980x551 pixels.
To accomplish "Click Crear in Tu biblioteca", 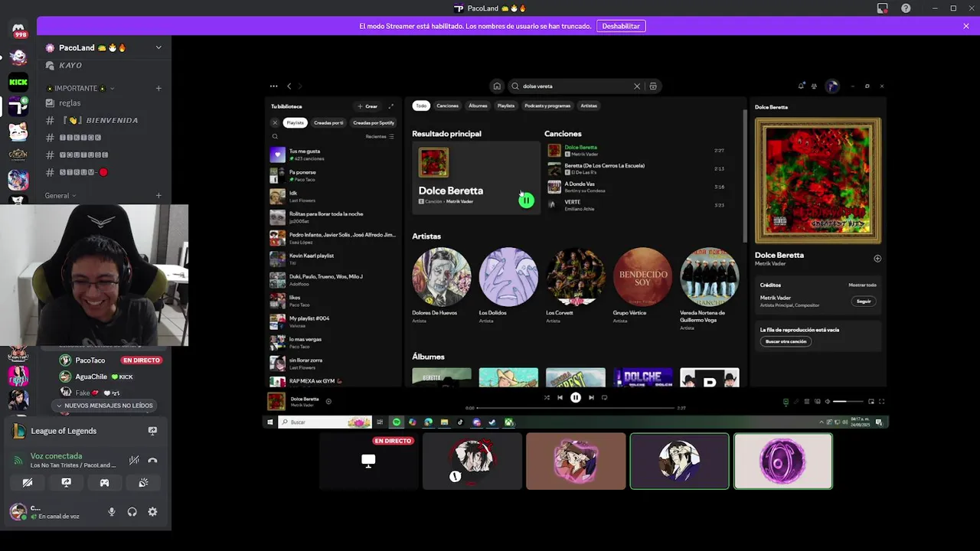I will 367,106.
